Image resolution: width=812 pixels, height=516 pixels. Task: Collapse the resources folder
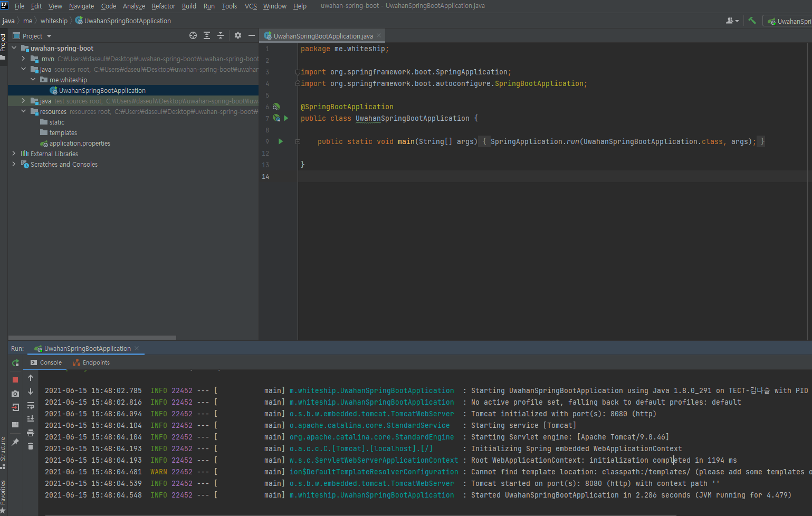point(24,111)
